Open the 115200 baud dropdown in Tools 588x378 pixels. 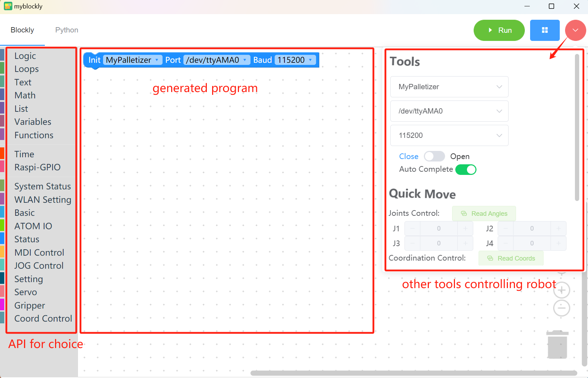pos(449,135)
